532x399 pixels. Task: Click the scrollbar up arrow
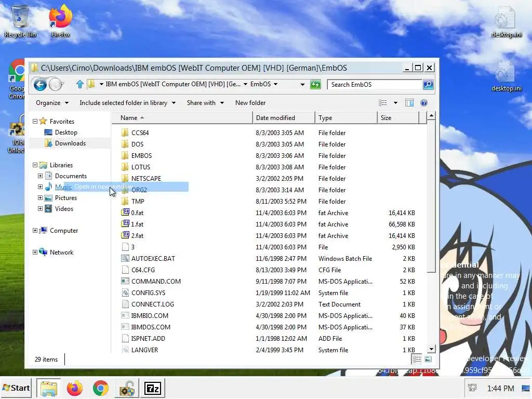pos(431,116)
